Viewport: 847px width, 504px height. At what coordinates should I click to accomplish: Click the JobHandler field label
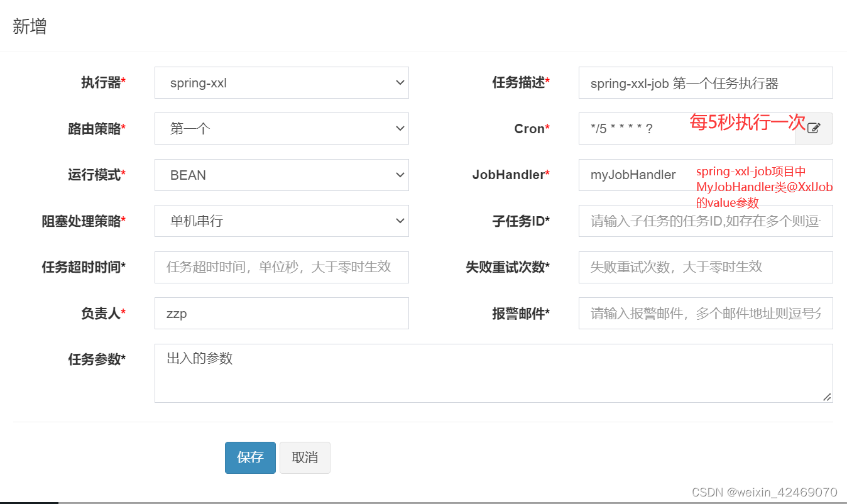511,175
